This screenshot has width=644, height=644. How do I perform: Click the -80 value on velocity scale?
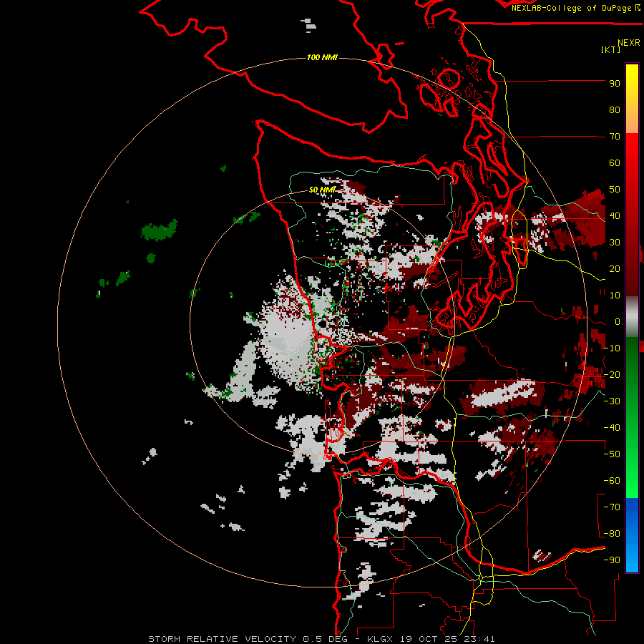tap(612, 534)
